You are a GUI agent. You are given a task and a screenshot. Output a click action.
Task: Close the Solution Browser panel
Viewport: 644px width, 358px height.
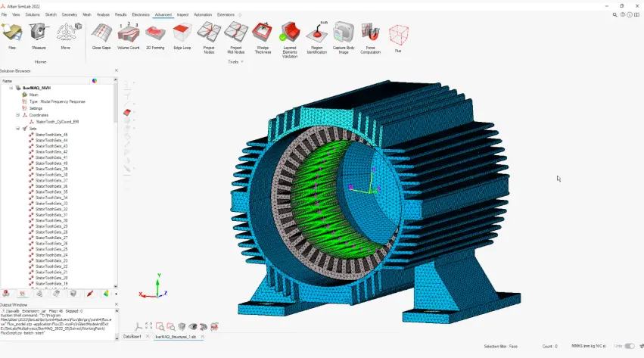pos(116,70)
